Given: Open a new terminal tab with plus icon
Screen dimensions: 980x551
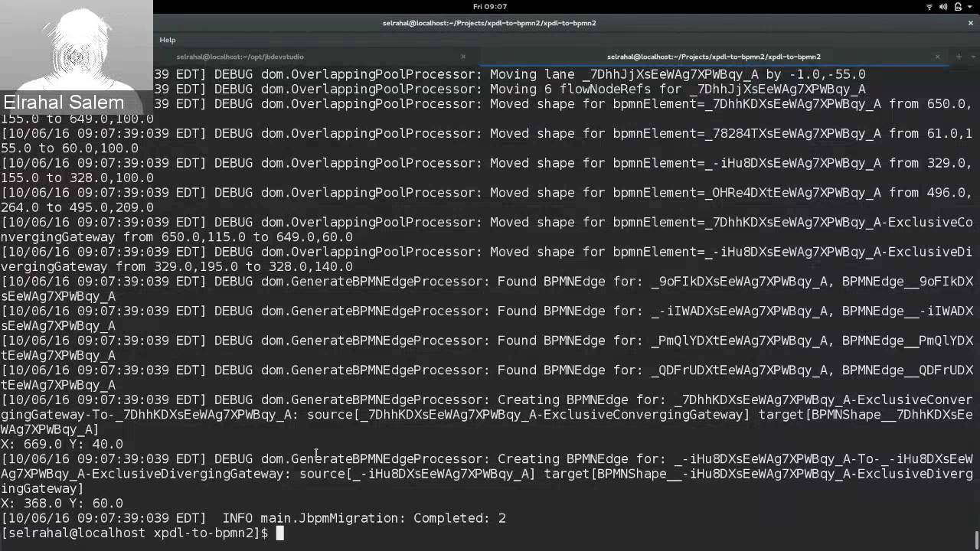Looking at the screenshot, I should click(x=958, y=57).
